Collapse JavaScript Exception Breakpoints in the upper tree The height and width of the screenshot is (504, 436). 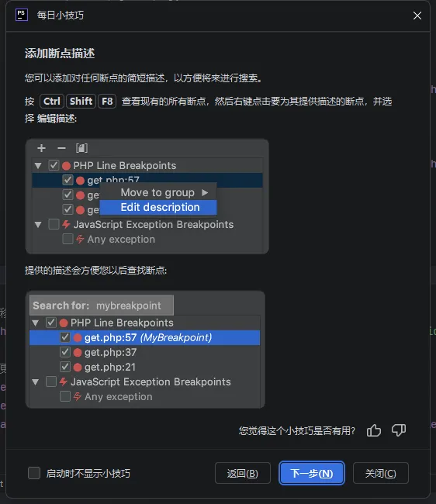point(38,225)
